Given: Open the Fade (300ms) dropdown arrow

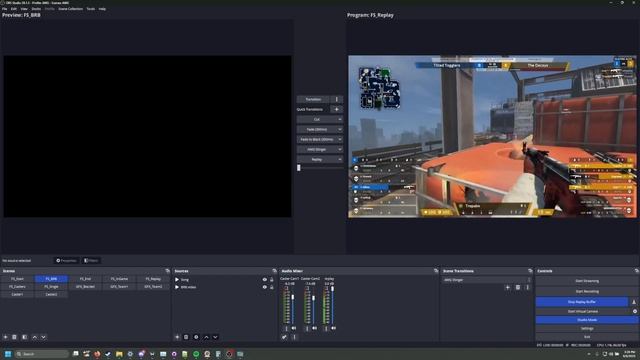Looking at the screenshot, I should (340, 129).
